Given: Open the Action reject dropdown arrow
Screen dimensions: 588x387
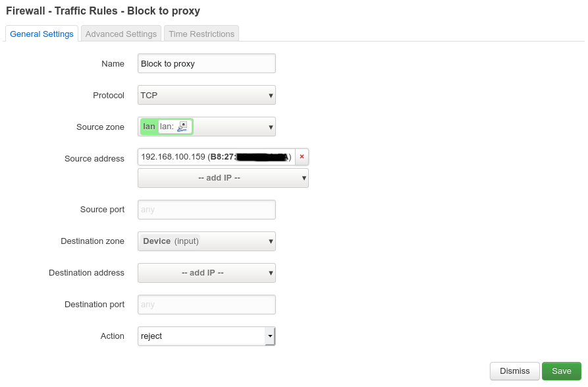Looking at the screenshot, I should (x=269, y=336).
